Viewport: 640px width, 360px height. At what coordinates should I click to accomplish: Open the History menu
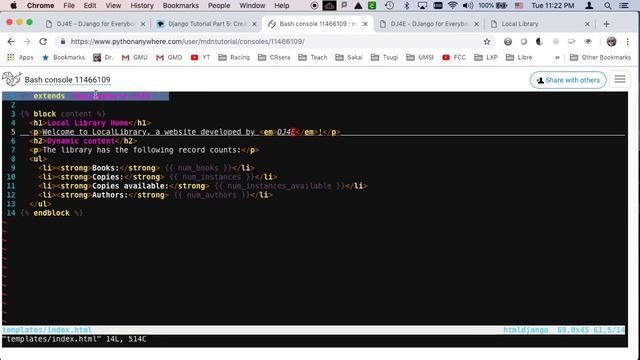coord(142,6)
